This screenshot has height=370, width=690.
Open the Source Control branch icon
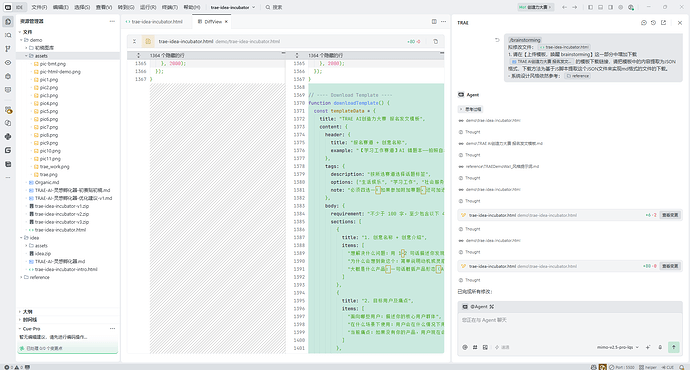pos(8,49)
